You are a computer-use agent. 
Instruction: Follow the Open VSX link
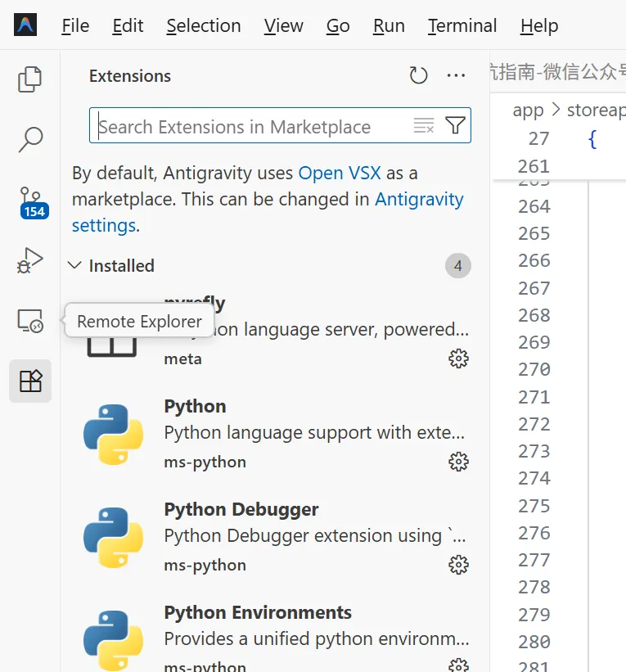point(340,174)
